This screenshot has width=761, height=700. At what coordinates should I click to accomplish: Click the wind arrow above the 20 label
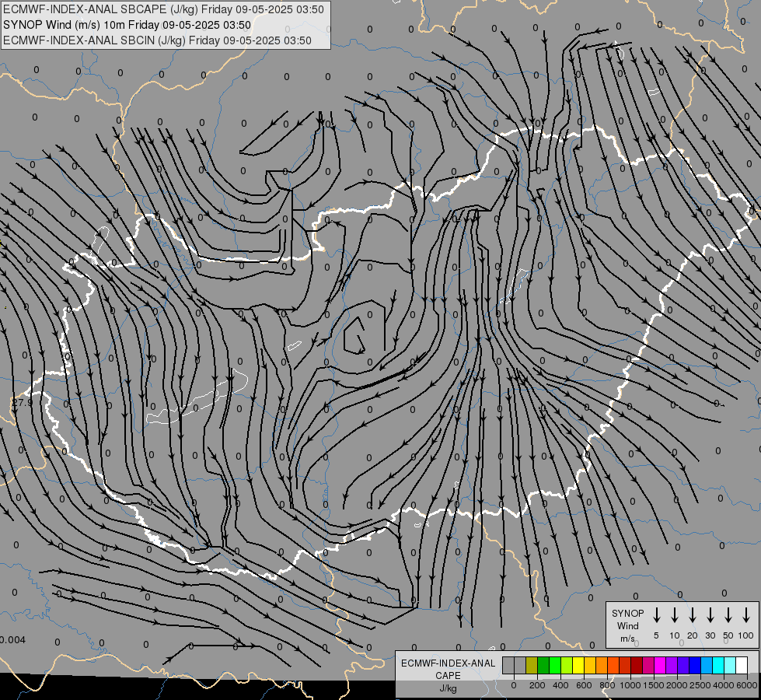coord(693,615)
